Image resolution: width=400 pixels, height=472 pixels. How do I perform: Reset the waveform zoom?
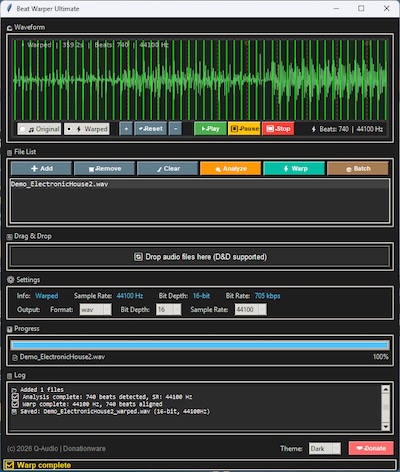click(x=151, y=129)
